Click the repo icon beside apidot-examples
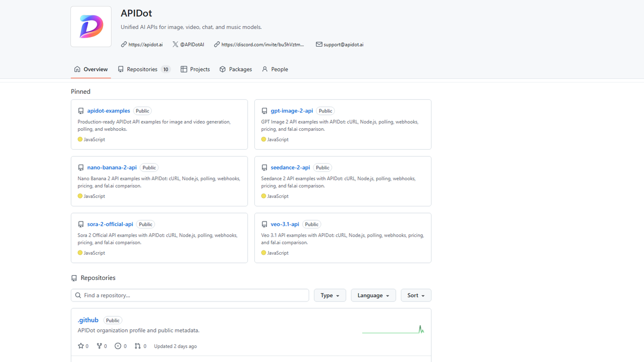644x362 pixels. click(81, 111)
